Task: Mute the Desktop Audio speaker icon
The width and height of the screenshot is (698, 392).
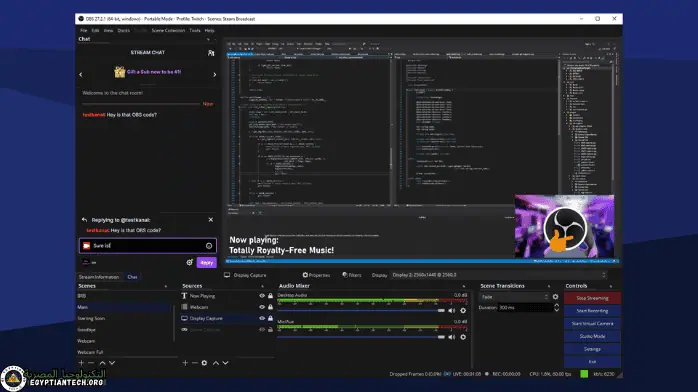Action: [x=451, y=311]
